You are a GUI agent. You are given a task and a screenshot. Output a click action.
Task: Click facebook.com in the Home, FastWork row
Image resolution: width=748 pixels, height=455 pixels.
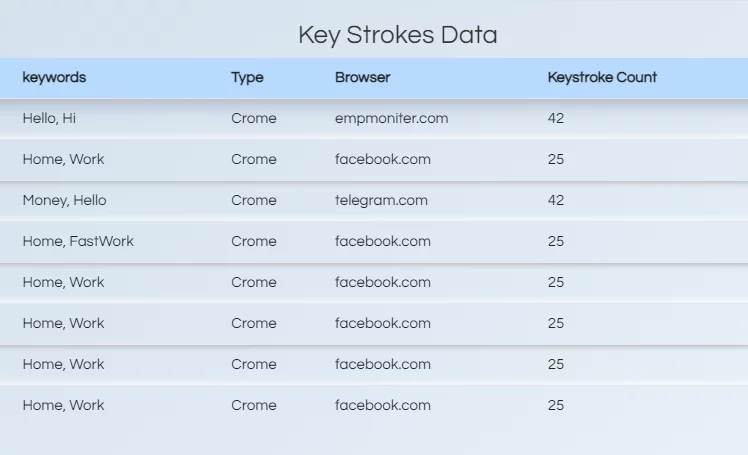point(383,241)
